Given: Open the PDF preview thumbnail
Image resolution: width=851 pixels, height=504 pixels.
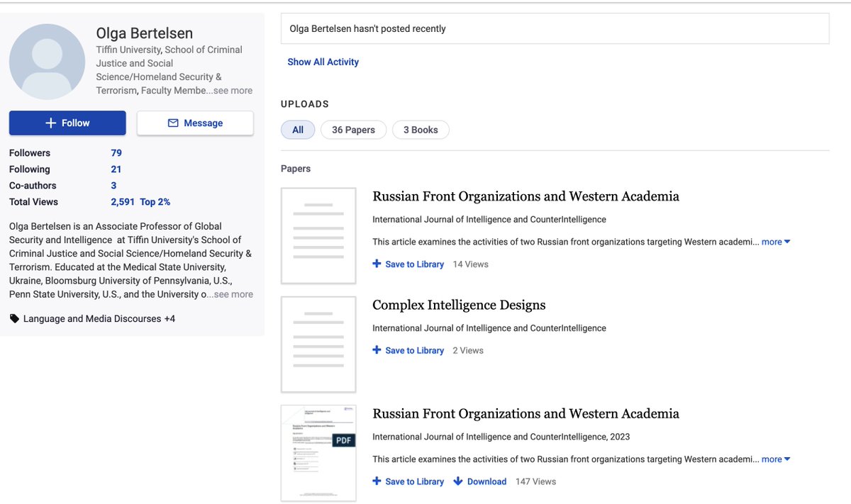Looking at the screenshot, I should point(318,453).
